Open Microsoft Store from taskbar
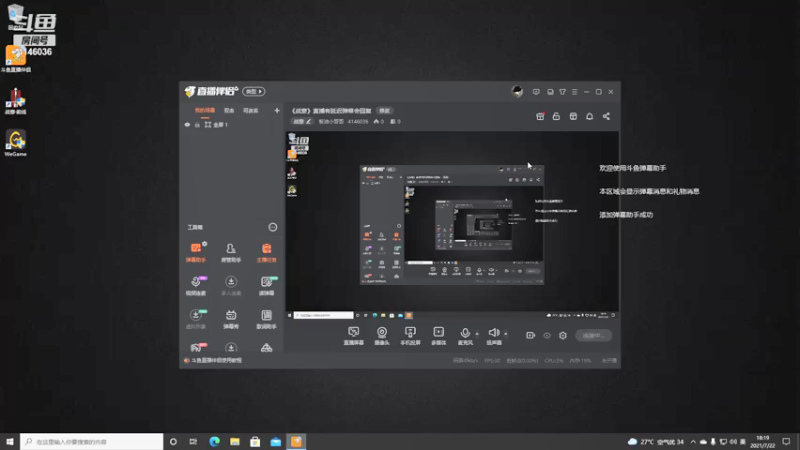This screenshot has width=800, height=450. coord(255,441)
